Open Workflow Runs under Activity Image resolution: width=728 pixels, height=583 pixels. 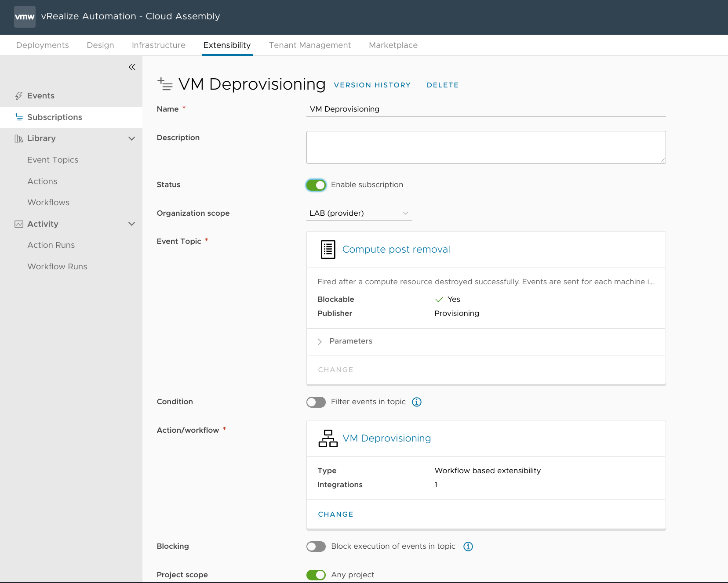coord(58,267)
